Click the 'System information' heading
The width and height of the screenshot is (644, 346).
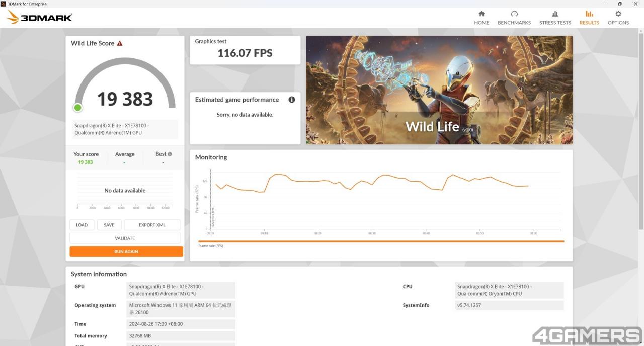point(99,274)
